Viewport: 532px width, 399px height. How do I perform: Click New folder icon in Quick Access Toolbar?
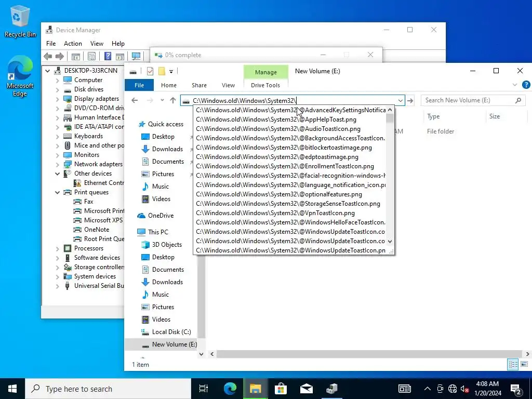coord(162,71)
